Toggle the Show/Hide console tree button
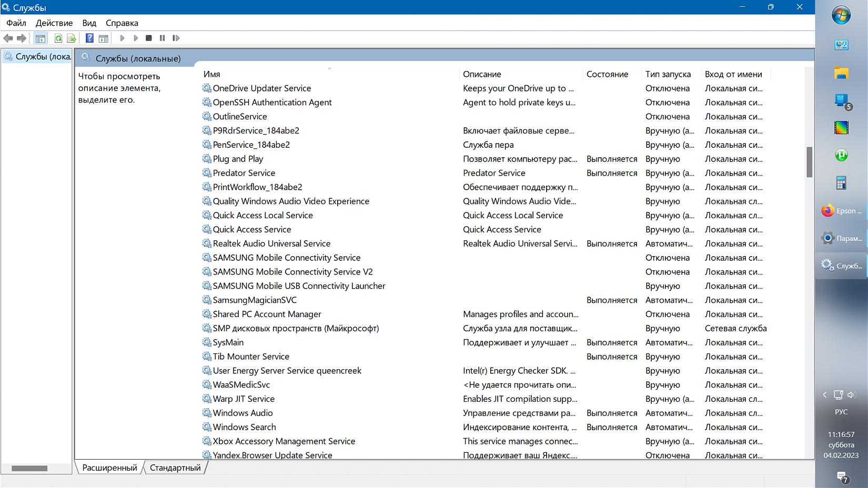 [x=40, y=38]
